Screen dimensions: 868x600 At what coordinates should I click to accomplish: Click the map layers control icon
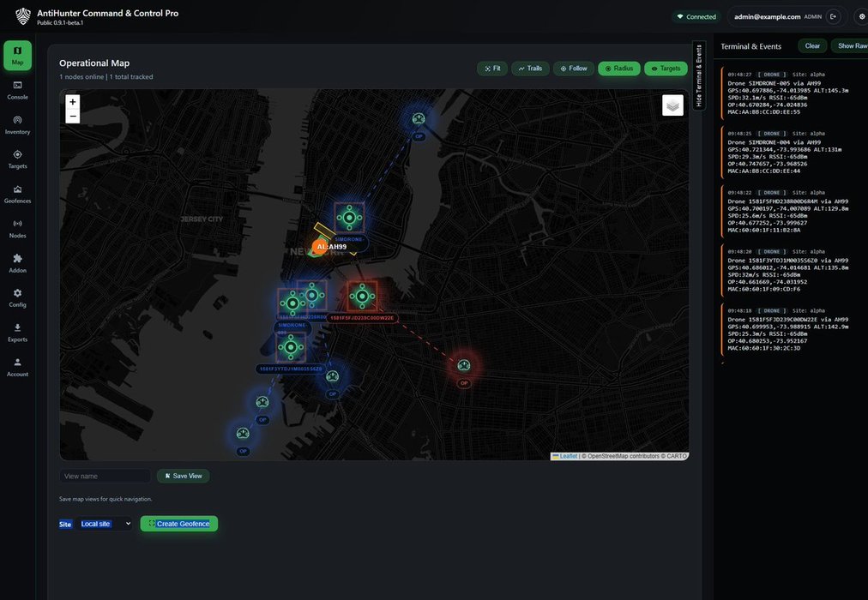coord(672,105)
